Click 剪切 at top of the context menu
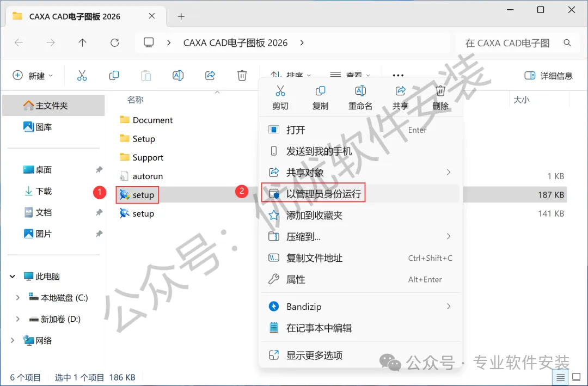Viewport: 588px width, 386px height. point(280,98)
